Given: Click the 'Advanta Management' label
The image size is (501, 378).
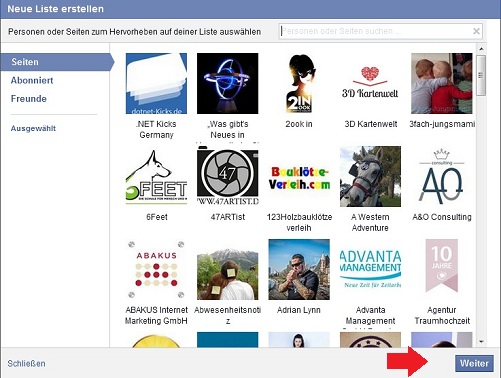Looking at the screenshot, I should click(370, 315).
